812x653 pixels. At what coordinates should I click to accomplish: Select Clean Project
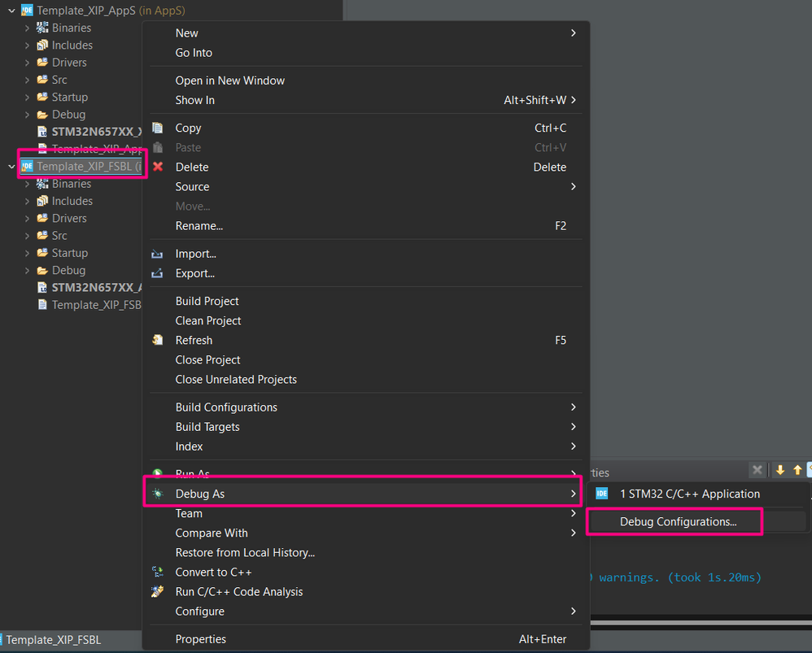365,321
